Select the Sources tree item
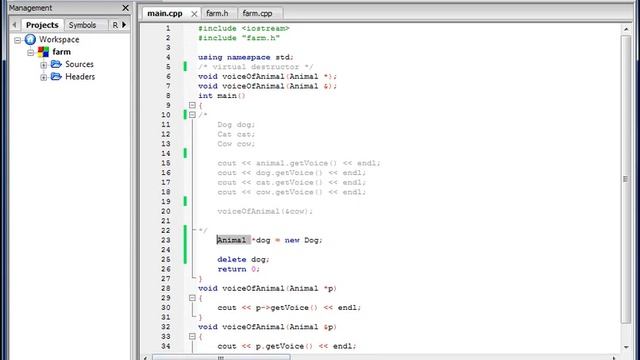640x360 pixels. pyautogui.click(x=79, y=64)
